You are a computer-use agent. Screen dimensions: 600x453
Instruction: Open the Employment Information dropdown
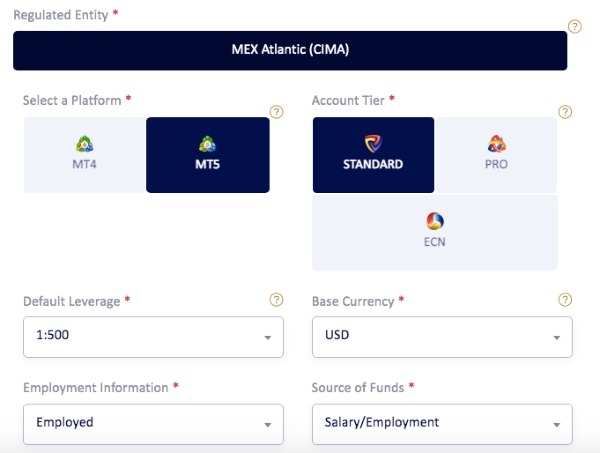coord(153,424)
